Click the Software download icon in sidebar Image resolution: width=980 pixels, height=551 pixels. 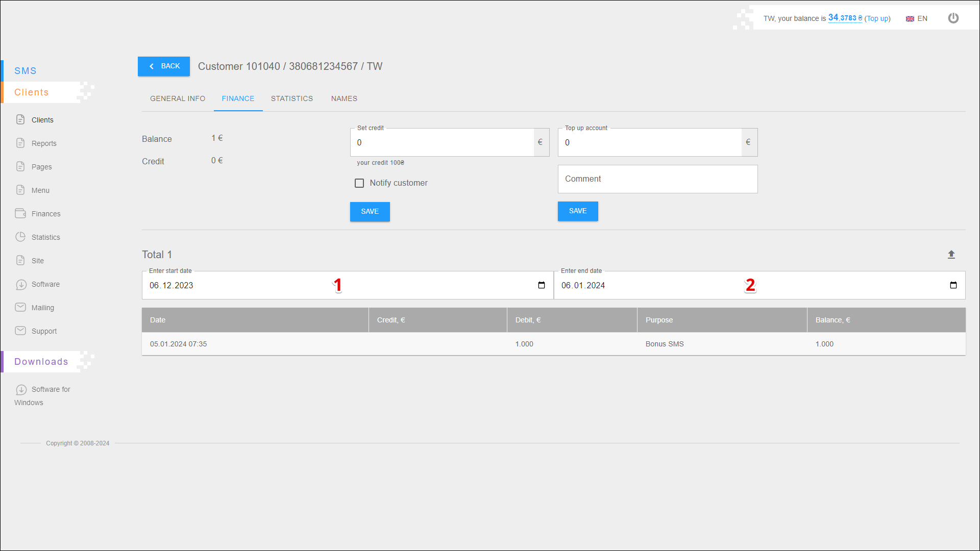pyautogui.click(x=21, y=284)
